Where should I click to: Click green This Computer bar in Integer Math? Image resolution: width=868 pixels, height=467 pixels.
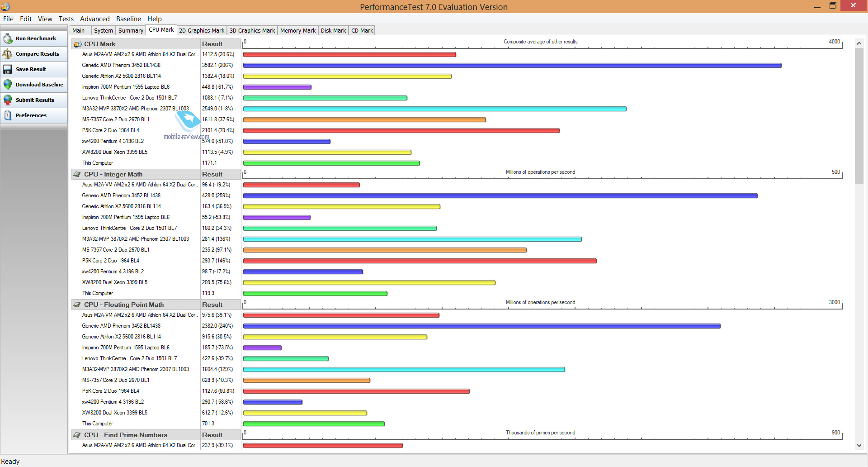click(315, 294)
